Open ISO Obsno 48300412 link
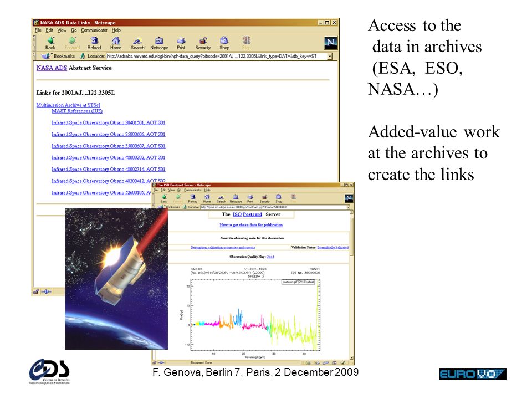This screenshot has height=399, width=532. [x=109, y=181]
